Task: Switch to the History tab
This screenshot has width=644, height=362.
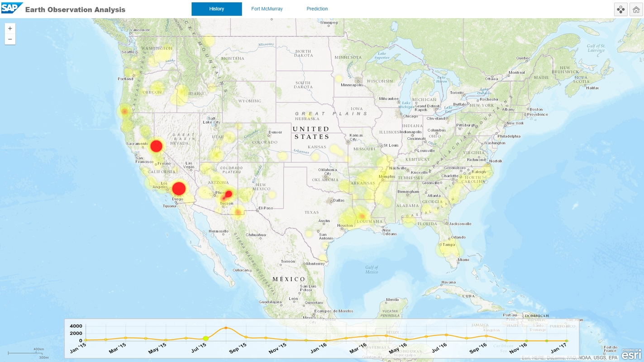Action: (216, 9)
